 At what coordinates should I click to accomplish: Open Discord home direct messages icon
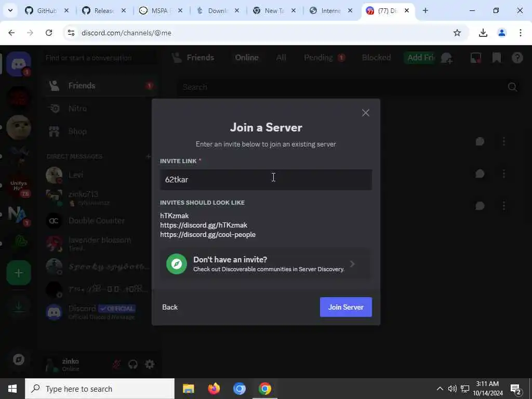(x=19, y=64)
